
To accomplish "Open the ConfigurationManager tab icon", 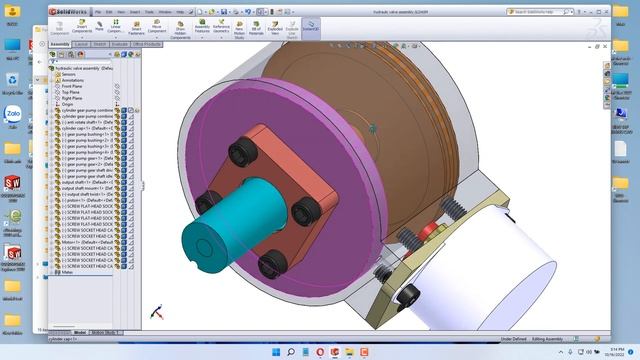I will point(71,54).
